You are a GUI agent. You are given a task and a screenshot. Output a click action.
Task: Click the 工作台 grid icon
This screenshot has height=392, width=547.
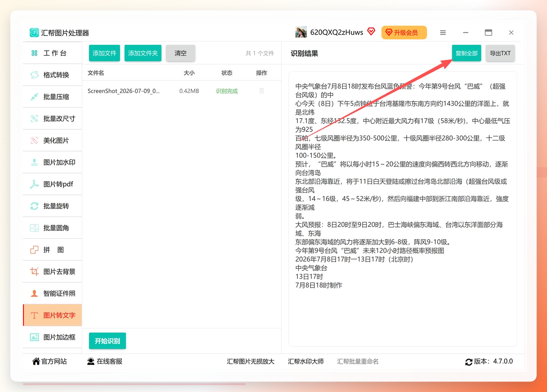pyautogui.click(x=34, y=53)
